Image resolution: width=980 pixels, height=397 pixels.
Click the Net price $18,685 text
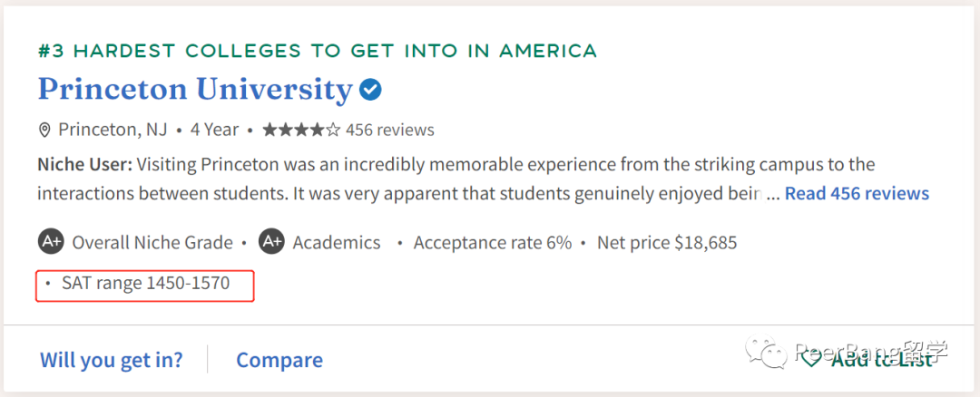click(666, 242)
